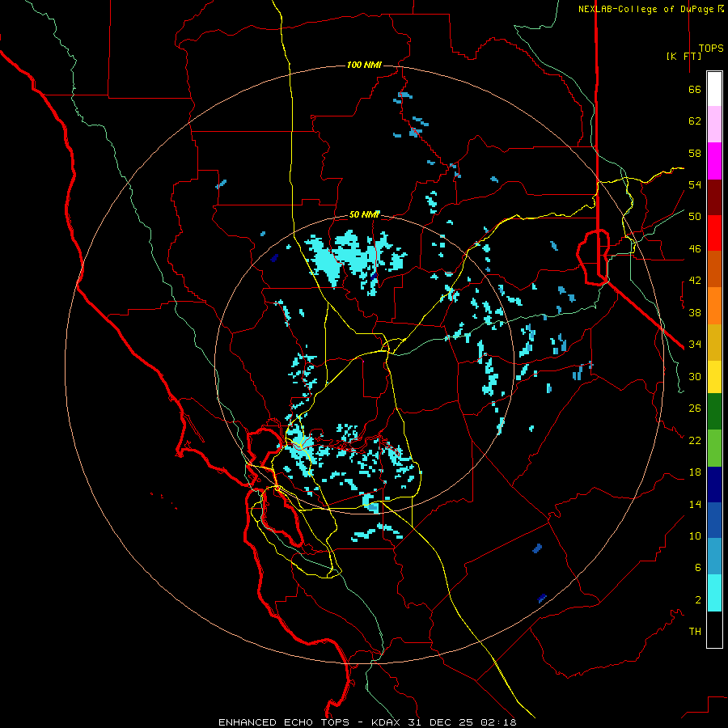Click the "ENHANCED ECHO TOPS" caption text
This screenshot has height=728, width=728.
284,722
